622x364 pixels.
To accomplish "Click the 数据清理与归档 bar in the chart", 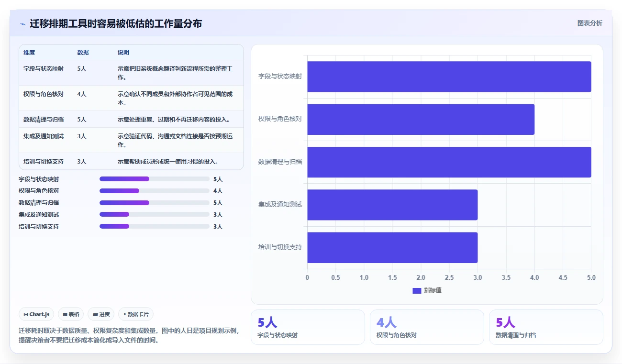I will click(x=449, y=162).
